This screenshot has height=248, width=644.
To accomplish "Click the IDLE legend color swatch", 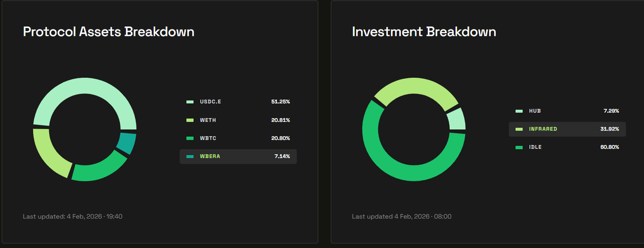I will coord(519,147).
